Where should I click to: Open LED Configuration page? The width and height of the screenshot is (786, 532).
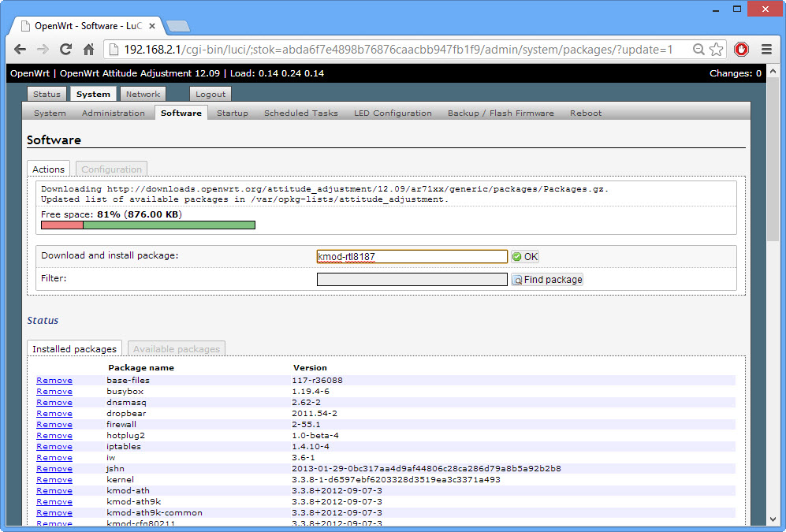pyautogui.click(x=393, y=113)
